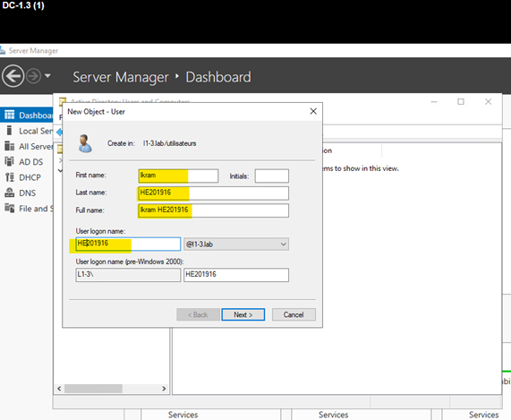
Task: Click the Dashboard sidebar icon
Action: (10, 115)
